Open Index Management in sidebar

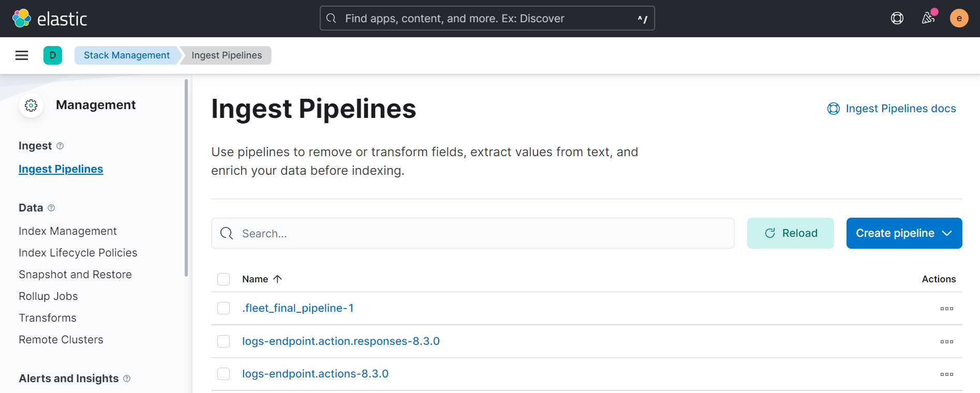tap(68, 231)
